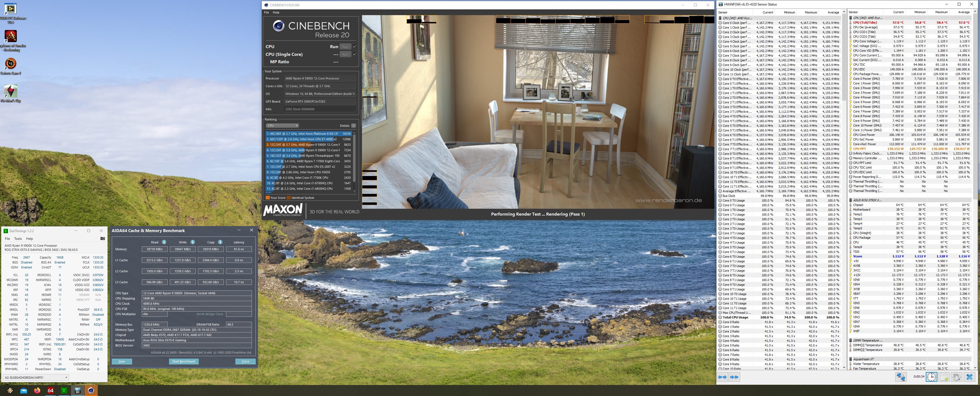Viewport: 980px width, 396px height.
Task: Collapse HWiNFO ASUS ROG STRIX sensor group
Action: click(851, 200)
